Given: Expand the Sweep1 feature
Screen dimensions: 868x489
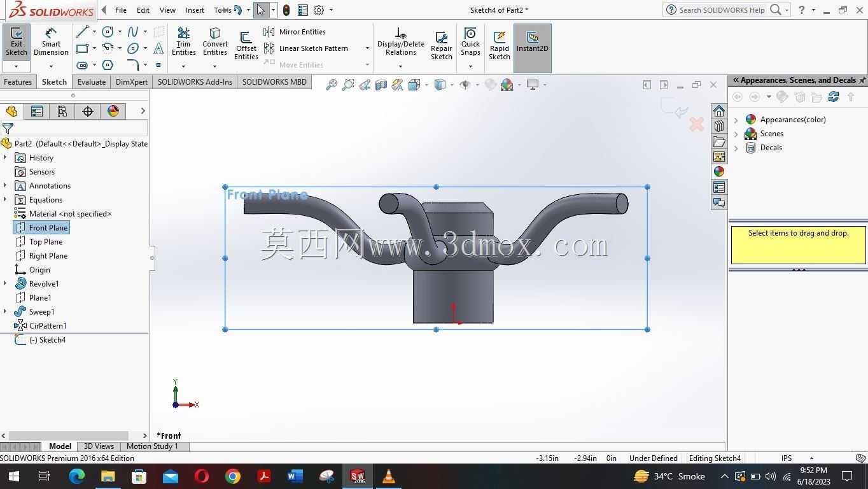Looking at the screenshot, I should (5, 312).
